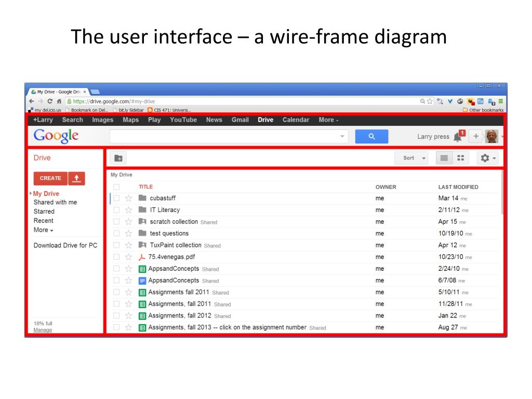Click the Manage storage link
This screenshot has height=399, width=532.
pyautogui.click(x=43, y=330)
